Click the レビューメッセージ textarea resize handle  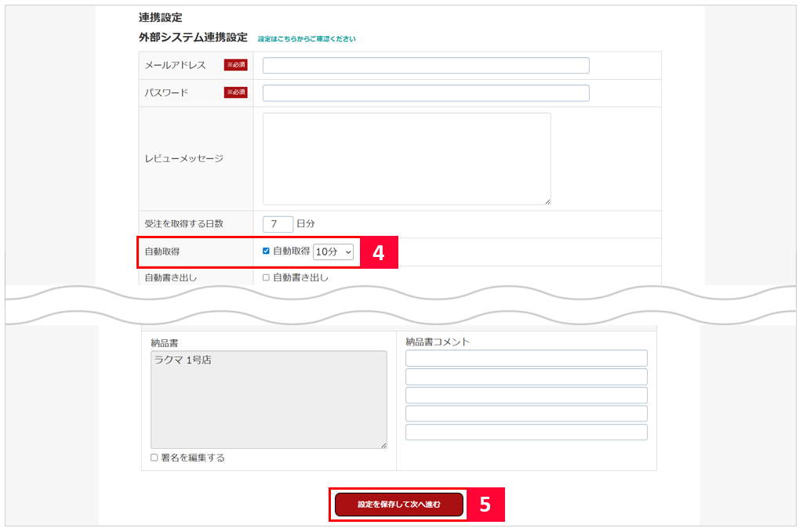(547, 201)
